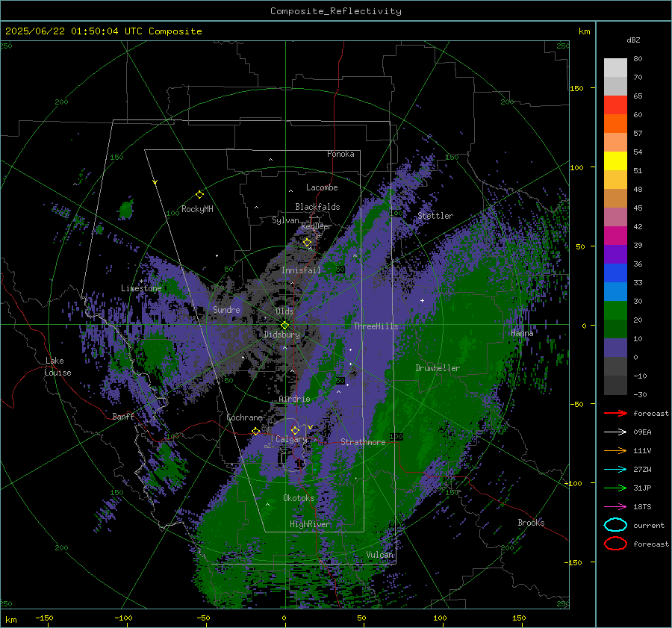Click the dBZ legend heading

pos(633,40)
